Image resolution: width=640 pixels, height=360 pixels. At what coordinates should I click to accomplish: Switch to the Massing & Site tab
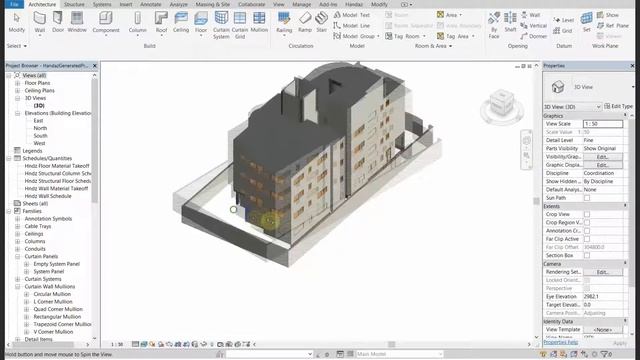[x=213, y=4]
